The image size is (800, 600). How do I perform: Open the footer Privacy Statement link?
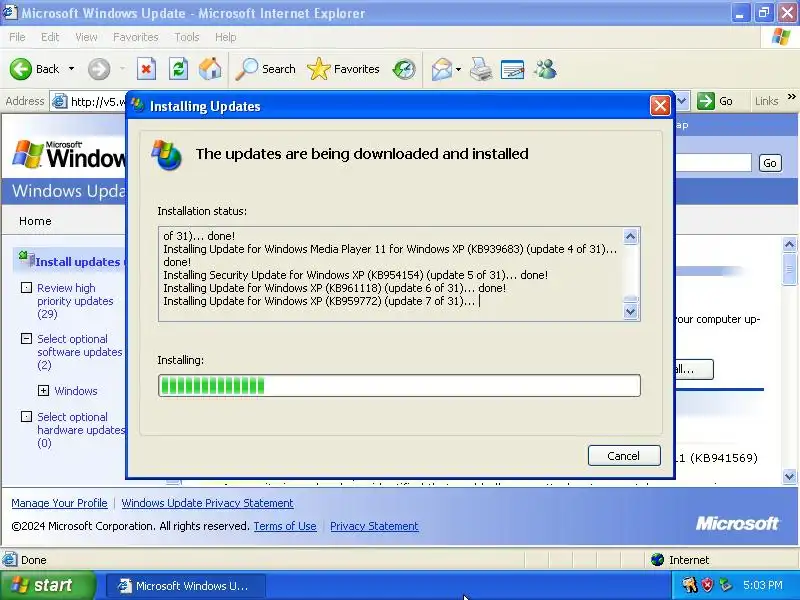[374, 526]
